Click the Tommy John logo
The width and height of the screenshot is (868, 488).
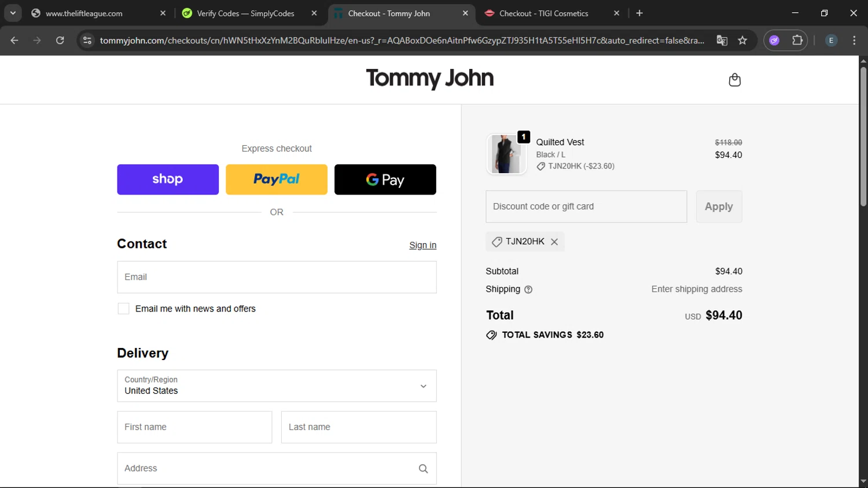pos(430,78)
